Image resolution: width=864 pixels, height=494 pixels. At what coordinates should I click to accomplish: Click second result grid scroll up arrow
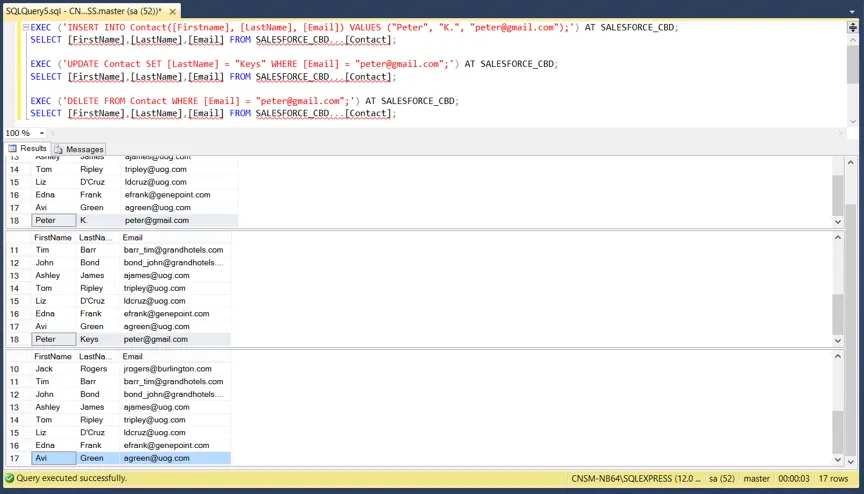(838, 237)
